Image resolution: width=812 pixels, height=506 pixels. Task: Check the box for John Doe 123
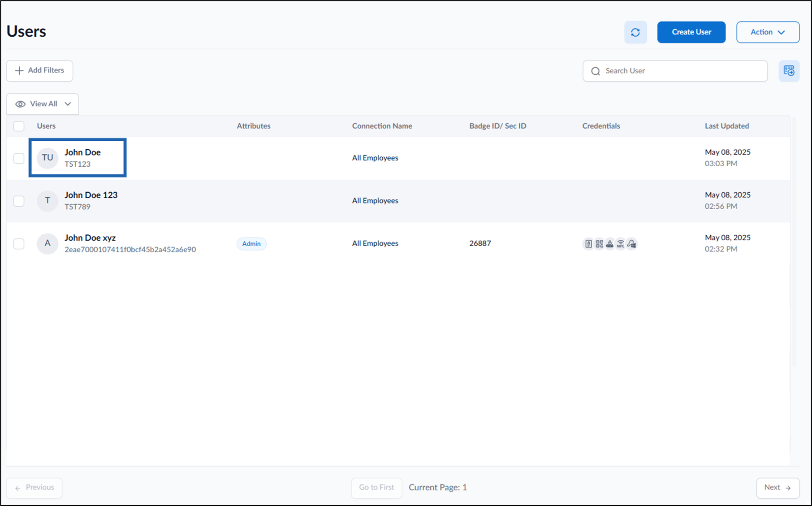click(19, 201)
